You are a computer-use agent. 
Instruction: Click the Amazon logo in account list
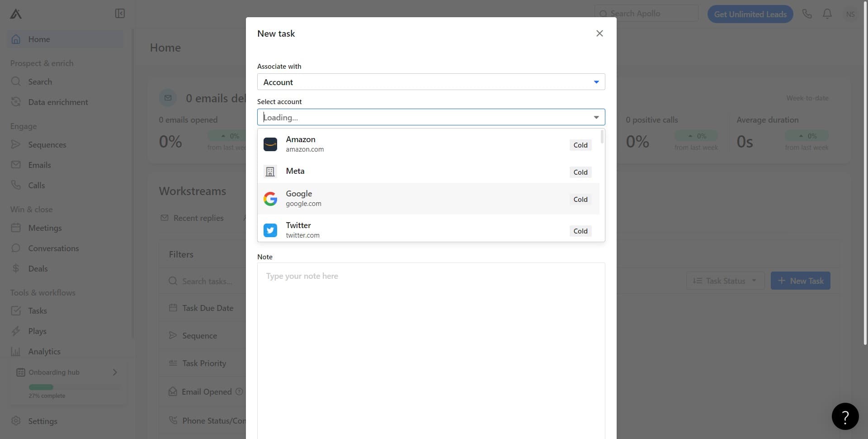[270, 144]
